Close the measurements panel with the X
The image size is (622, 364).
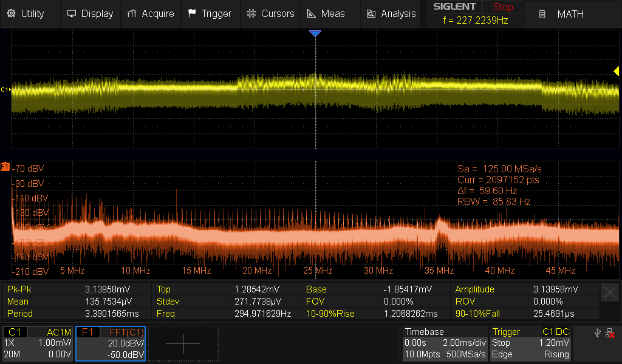pos(610,293)
